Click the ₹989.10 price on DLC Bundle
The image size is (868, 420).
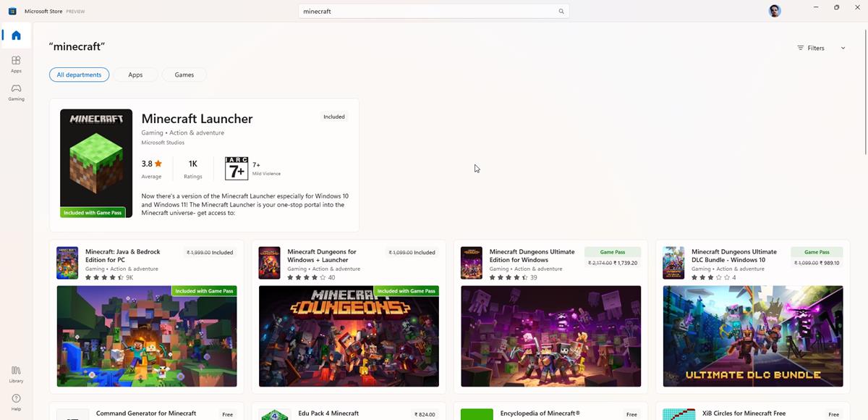829,263
